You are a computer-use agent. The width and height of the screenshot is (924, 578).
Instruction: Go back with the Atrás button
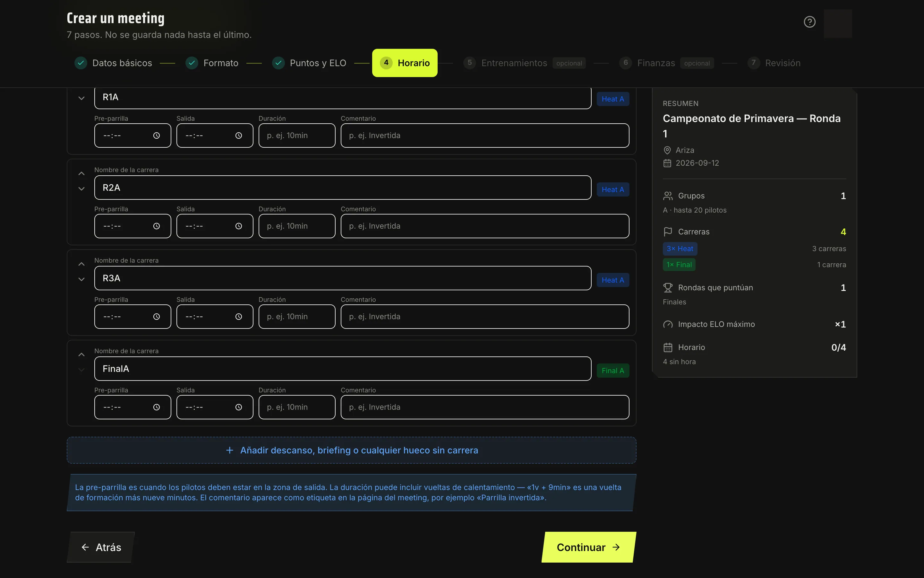101,547
